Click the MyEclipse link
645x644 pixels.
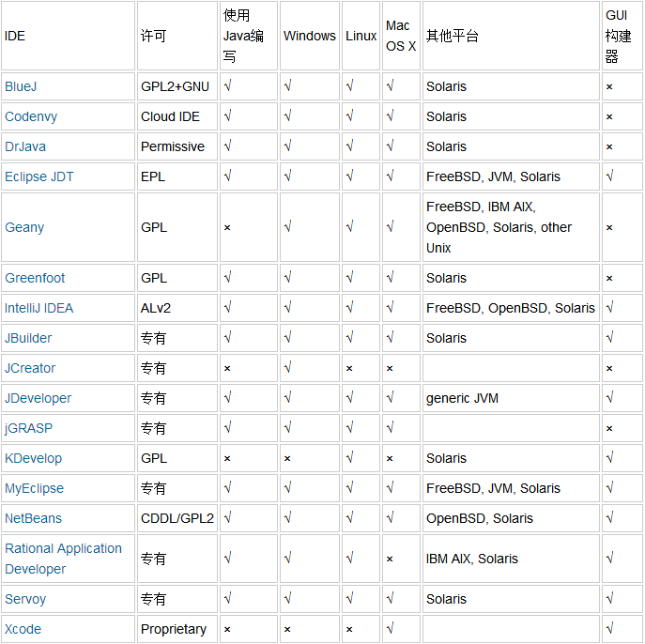click(34, 488)
